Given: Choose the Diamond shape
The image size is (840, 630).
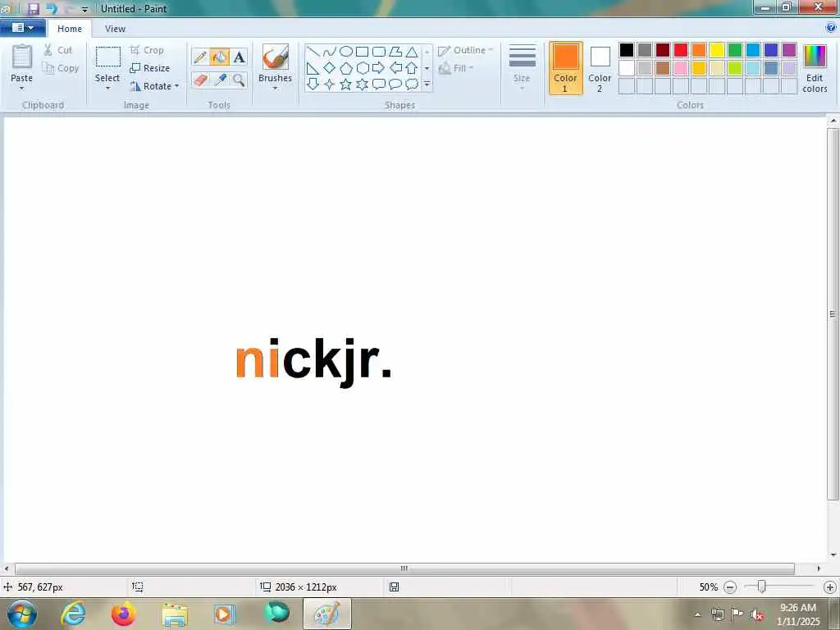Looking at the screenshot, I should [x=330, y=68].
